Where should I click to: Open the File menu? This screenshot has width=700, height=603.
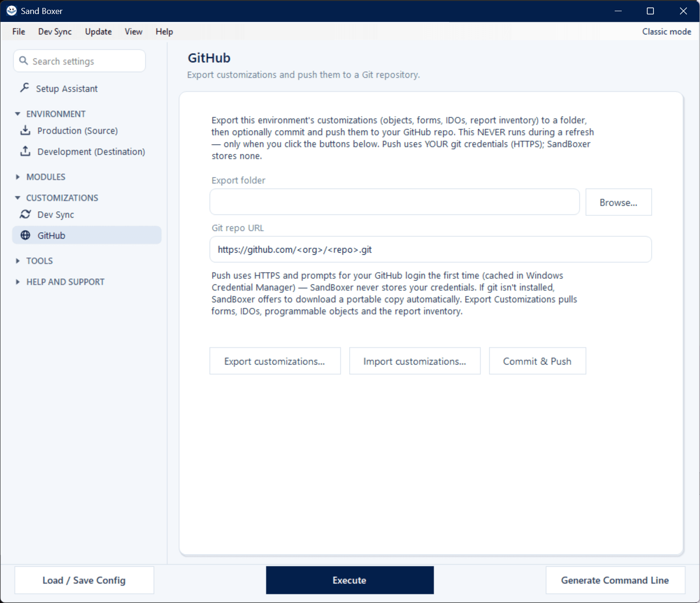point(19,31)
